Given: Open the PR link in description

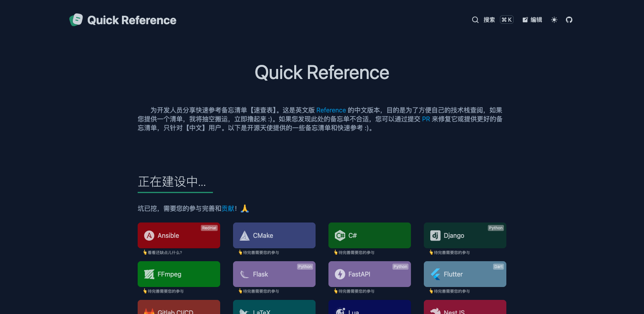Looking at the screenshot, I should click(426, 119).
